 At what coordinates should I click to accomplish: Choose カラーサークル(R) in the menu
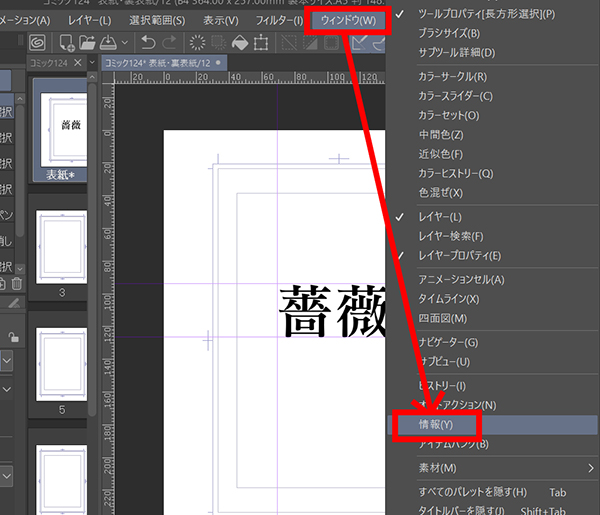pos(453,76)
